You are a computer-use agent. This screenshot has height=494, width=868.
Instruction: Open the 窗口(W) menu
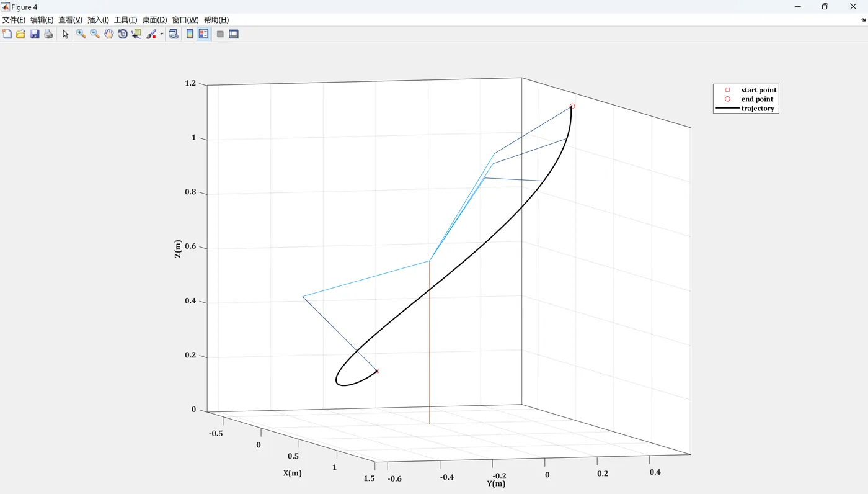[x=185, y=20]
